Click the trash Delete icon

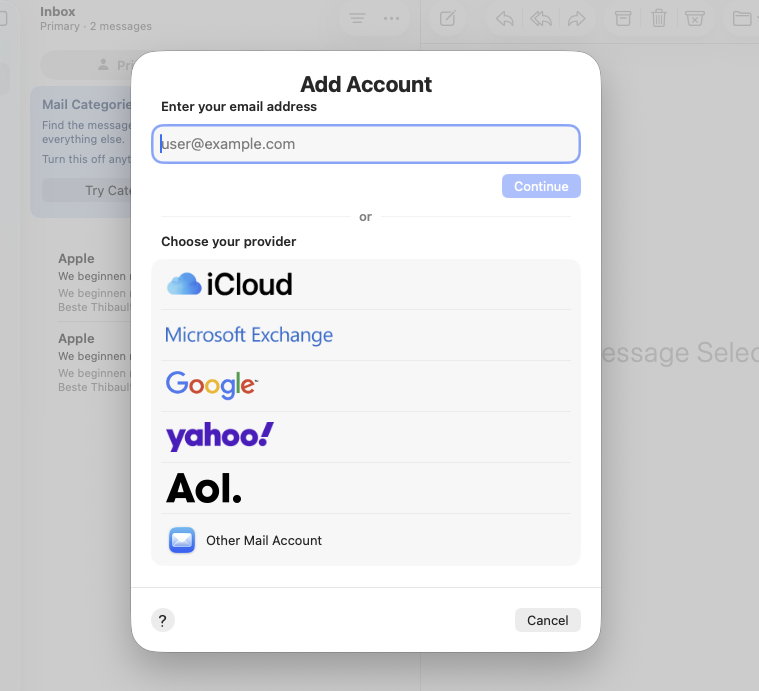(659, 18)
